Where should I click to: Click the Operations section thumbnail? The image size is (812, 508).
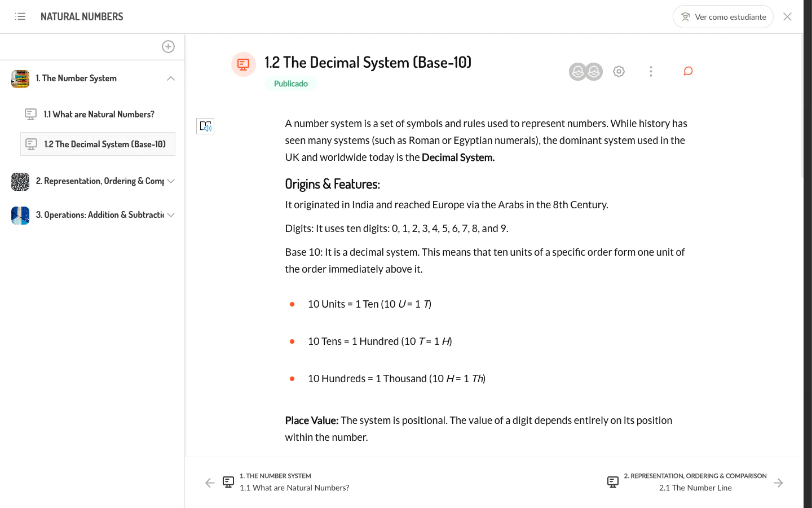click(x=20, y=216)
